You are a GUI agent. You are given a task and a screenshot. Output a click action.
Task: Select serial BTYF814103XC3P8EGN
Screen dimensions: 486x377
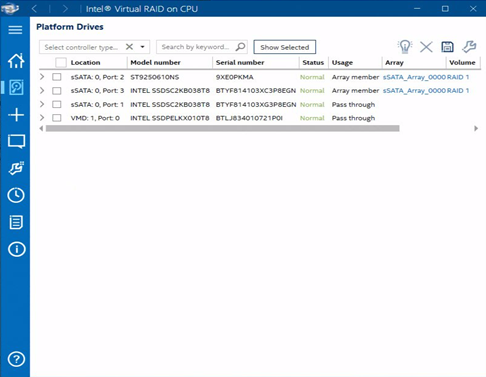coord(256,90)
